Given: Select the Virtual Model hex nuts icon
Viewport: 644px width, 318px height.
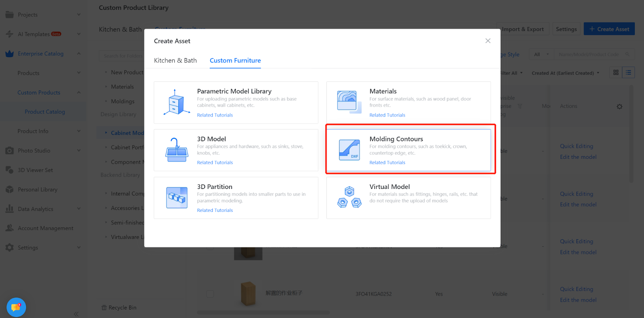Looking at the screenshot, I should [x=349, y=197].
